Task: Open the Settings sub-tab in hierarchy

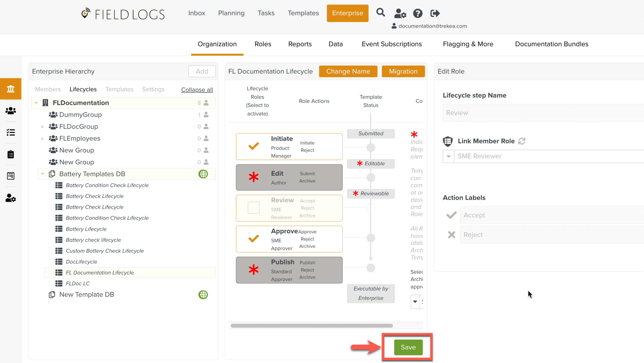Action: point(153,89)
